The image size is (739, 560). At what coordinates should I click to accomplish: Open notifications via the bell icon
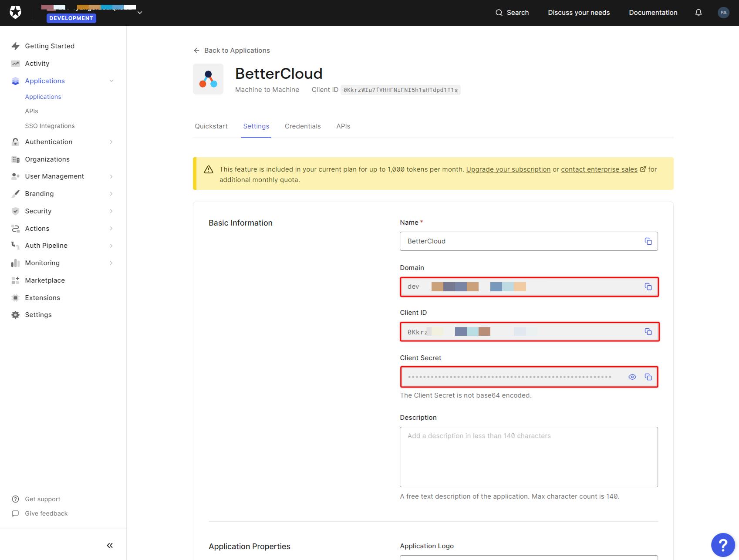coord(699,13)
